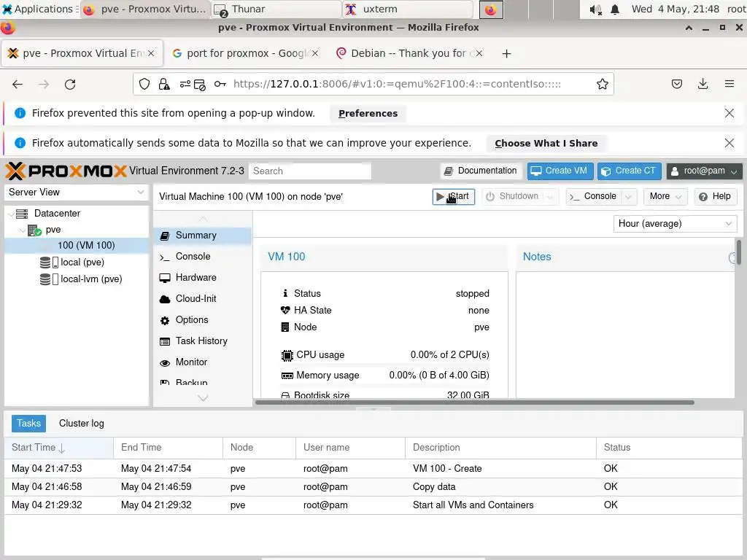This screenshot has width=747, height=560.
Task: Click the Firefox forward arrow icon
Action: [44, 85]
